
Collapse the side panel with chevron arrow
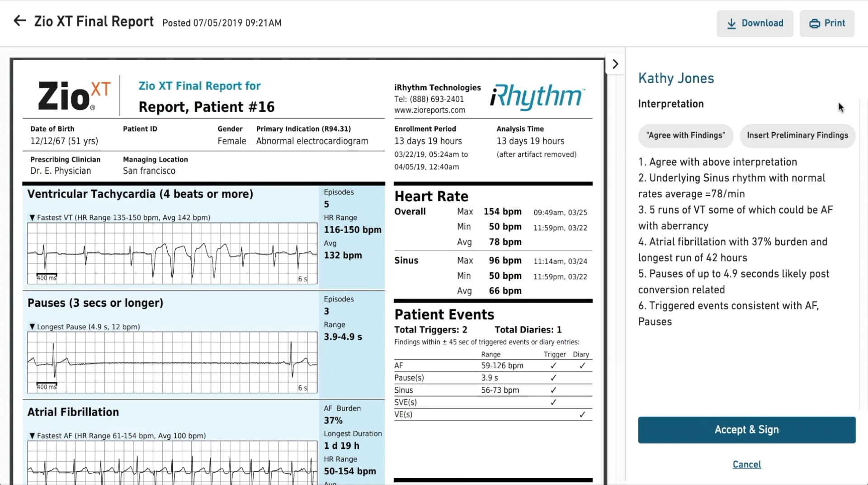click(615, 64)
